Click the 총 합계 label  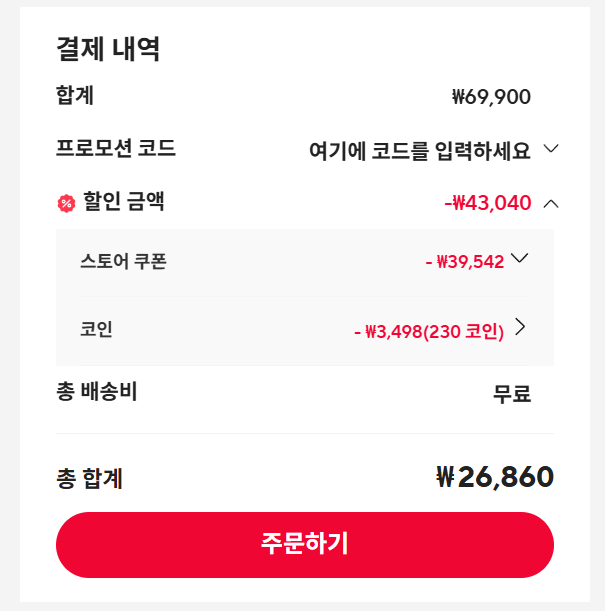pyautogui.click(x=89, y=478)
